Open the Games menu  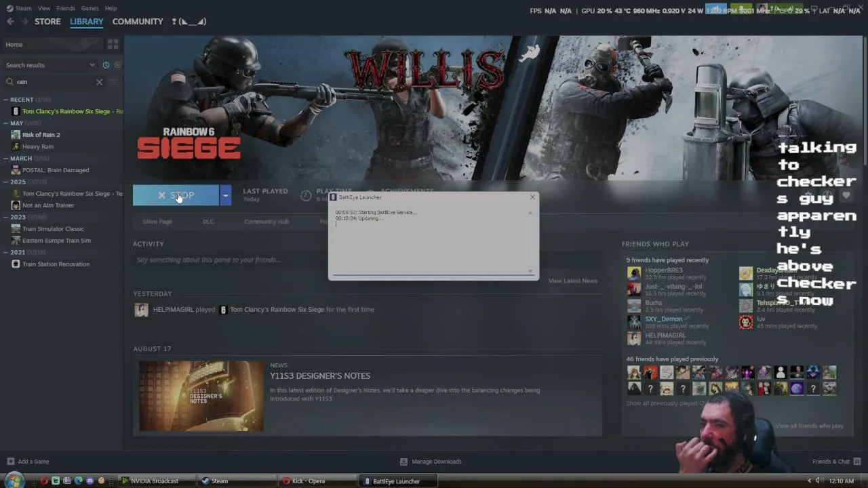(90, 8)
